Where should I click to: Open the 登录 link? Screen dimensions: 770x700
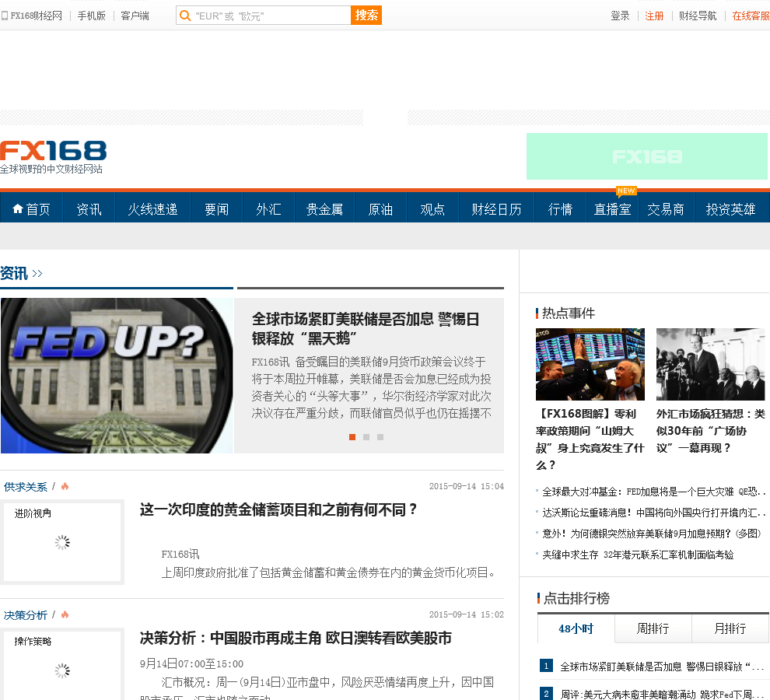coord(620,16)
